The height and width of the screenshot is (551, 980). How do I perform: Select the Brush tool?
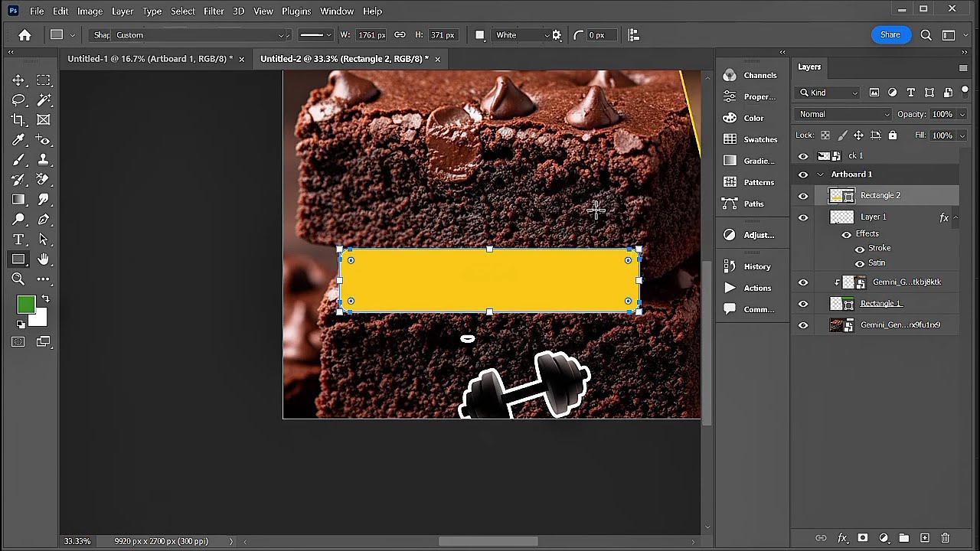[x=18, y=160]
